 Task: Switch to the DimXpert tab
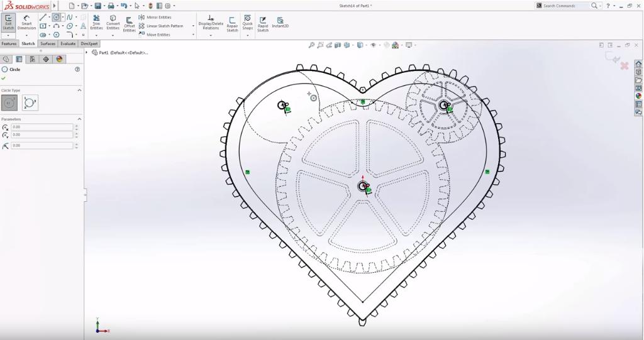89,43
